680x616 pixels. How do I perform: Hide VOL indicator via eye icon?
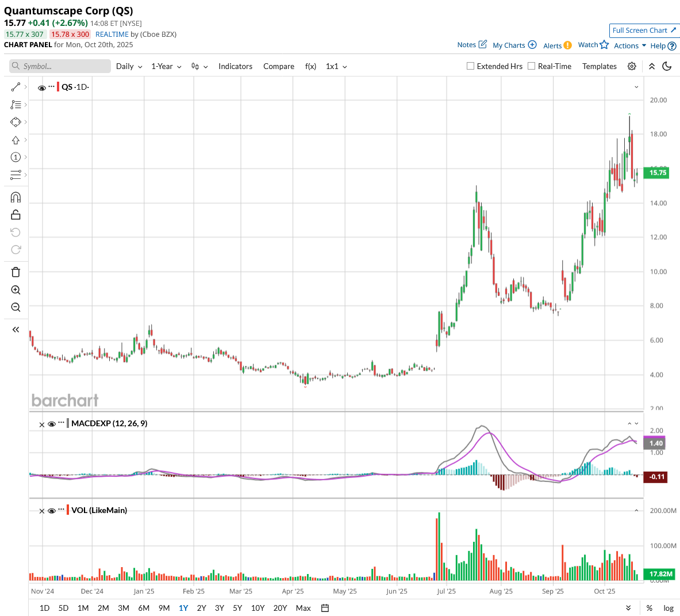click(52, 511)
